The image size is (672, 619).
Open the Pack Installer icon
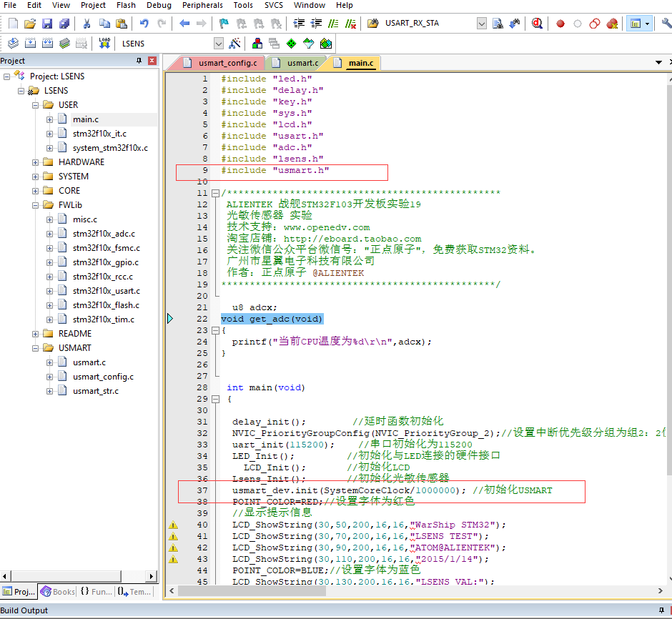[x=326, y=44]
